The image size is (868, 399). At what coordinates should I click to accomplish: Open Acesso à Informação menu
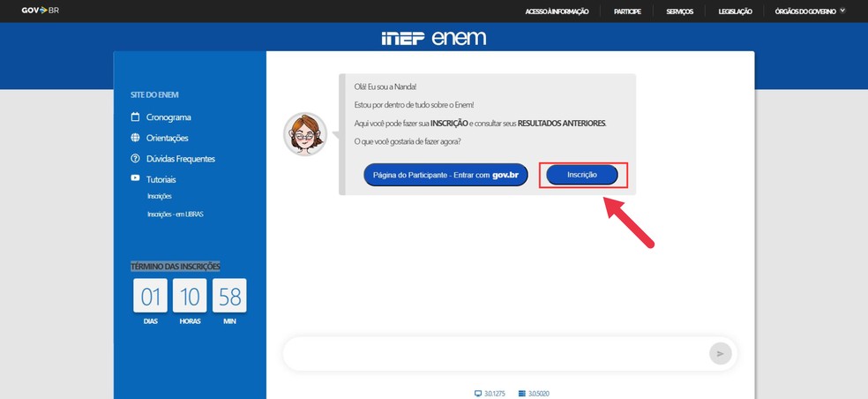tap(557, 11)
